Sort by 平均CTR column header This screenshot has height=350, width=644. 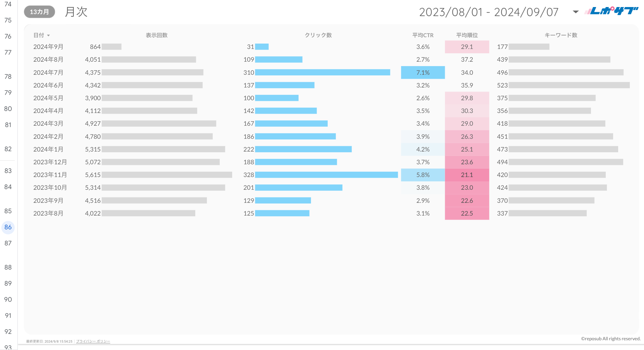(423, 35)
